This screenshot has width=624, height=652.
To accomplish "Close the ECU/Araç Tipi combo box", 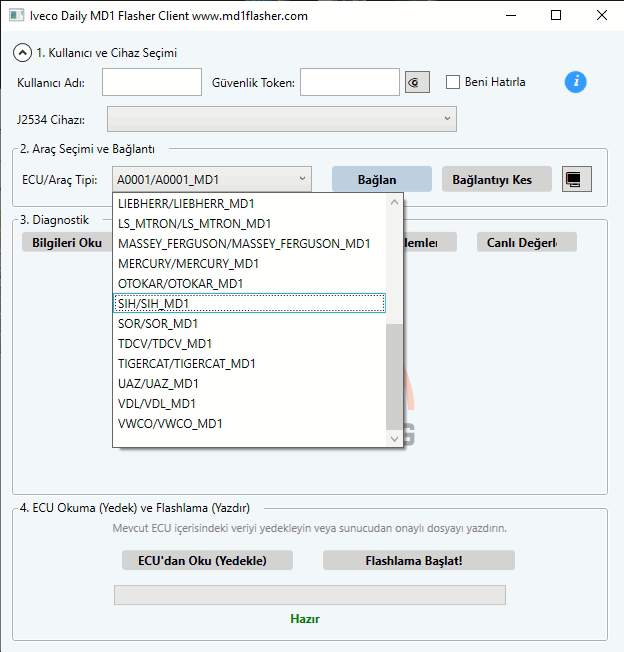I will 212,179.
